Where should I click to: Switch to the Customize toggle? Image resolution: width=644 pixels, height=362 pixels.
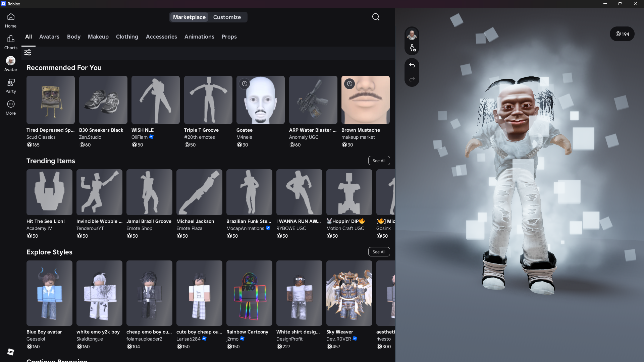(x=227, y=17)
